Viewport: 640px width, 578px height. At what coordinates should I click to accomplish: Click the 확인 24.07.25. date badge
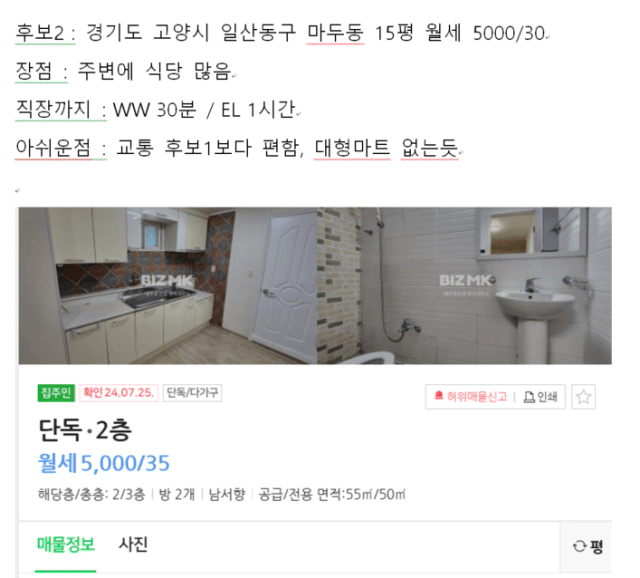[118, 393]
